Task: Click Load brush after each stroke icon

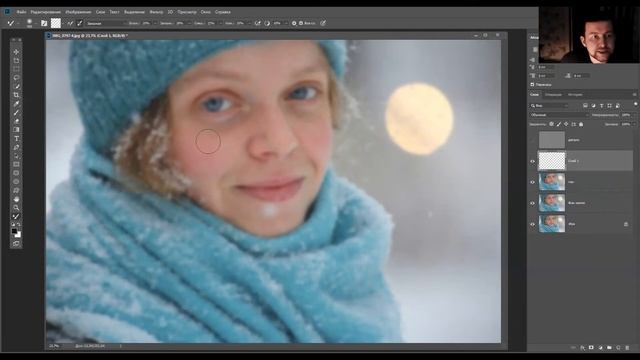Action: 70,23
